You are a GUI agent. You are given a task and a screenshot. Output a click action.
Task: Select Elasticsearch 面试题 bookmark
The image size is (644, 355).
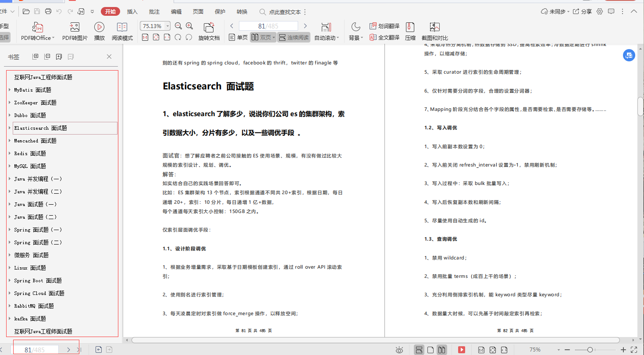pos(65,128)
